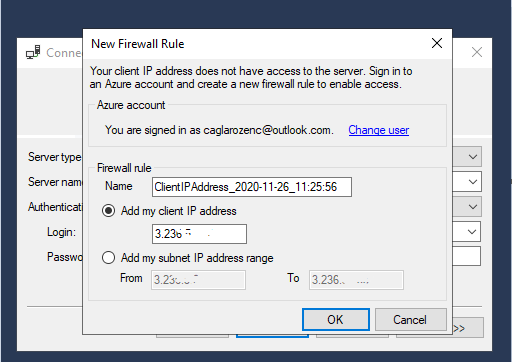Image resolution: width=512 pixels, height=362 pixels.
Task: Click the client IP address text box
Action: point(199,234)
